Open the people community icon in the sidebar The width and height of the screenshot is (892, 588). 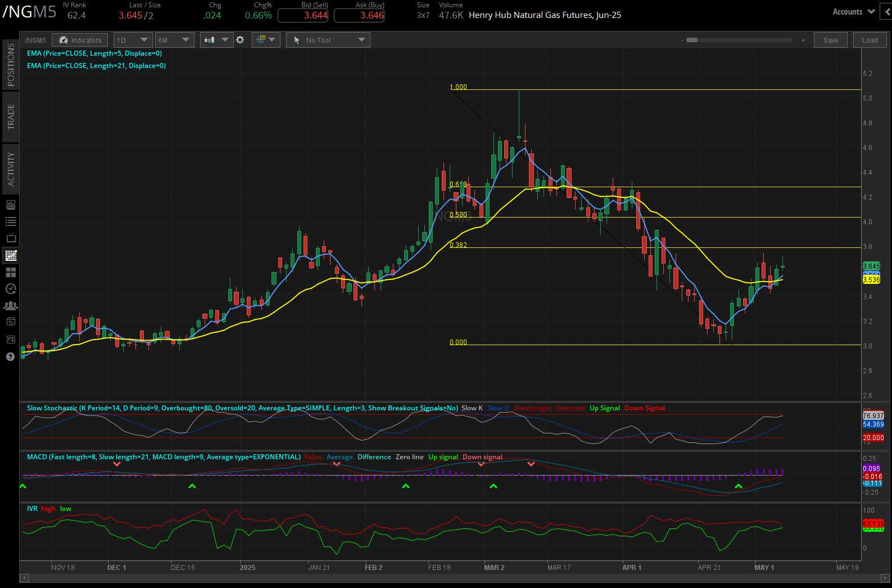click(x=10, y=306)
